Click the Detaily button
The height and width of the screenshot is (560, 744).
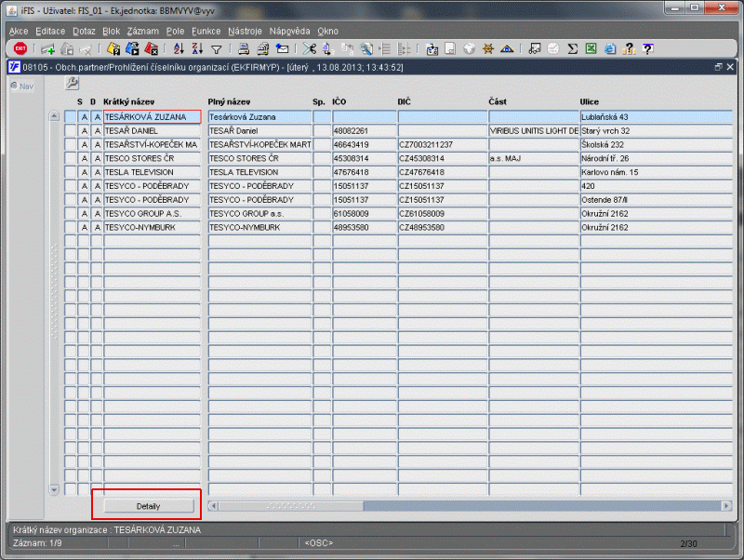(x=149, y=506)
